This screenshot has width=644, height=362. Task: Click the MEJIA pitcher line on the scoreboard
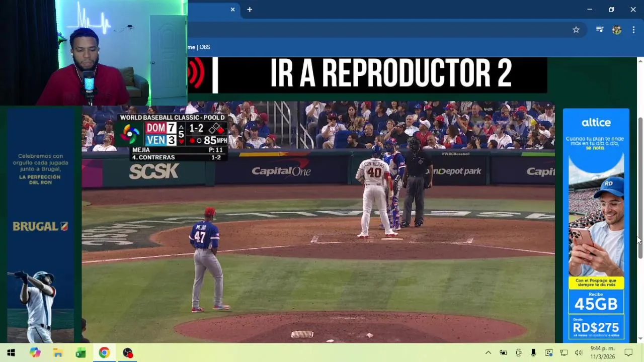[177, 150]
